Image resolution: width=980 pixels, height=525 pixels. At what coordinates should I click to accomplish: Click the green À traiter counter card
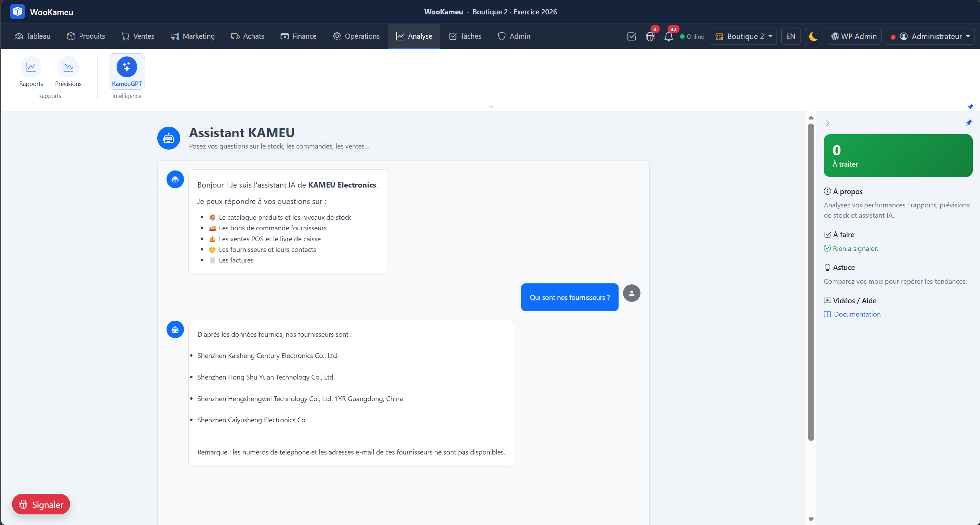(x=898, y=155)
